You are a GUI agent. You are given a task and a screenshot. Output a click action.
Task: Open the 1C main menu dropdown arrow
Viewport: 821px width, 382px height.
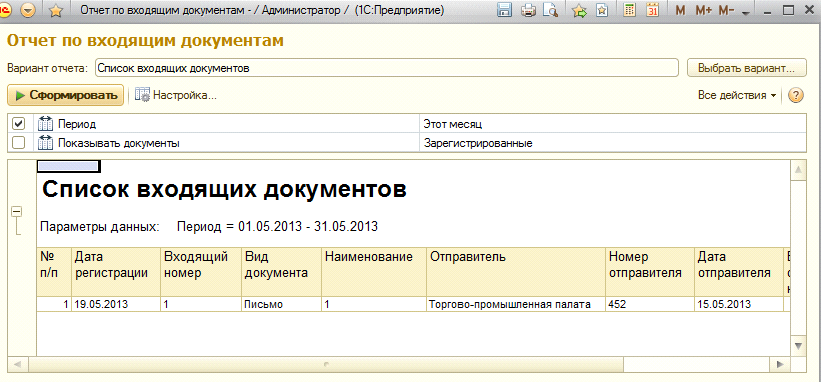[28, 10]
